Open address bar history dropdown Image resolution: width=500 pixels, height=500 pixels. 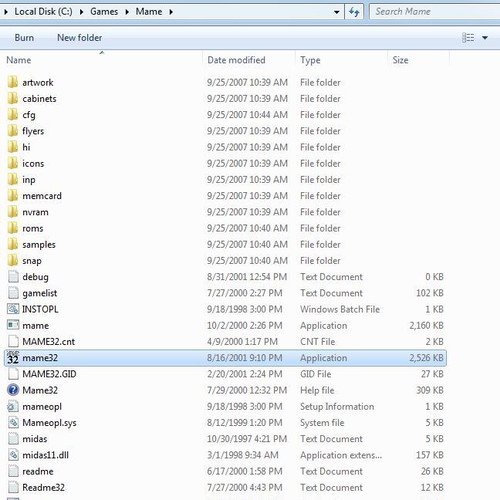pos(337,12)
